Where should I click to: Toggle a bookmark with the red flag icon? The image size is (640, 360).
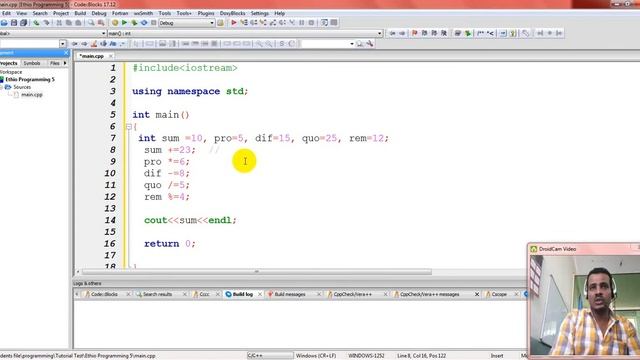click(x=415, y=33)
